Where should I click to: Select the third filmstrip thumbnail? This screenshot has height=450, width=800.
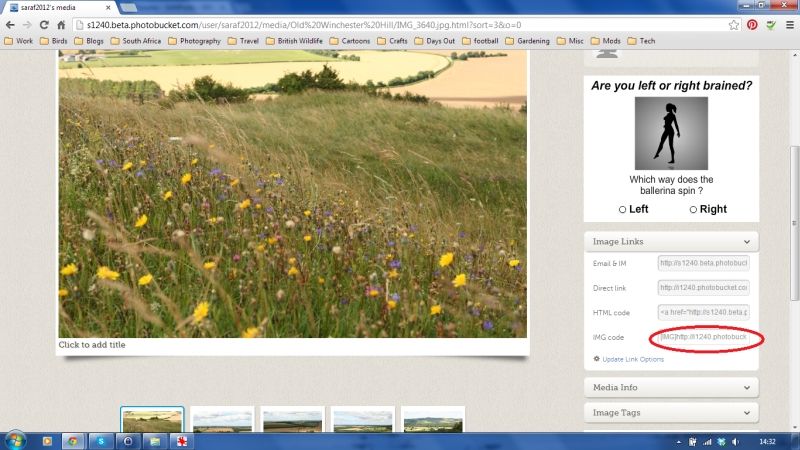pyautogui.click(x=292, y=420)
